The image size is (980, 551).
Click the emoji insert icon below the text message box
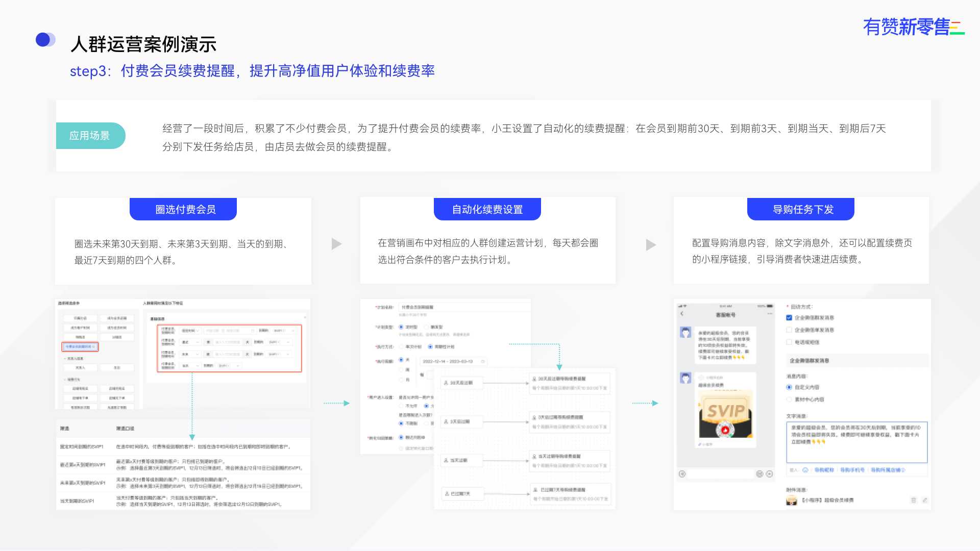click(x=805, y=470)
